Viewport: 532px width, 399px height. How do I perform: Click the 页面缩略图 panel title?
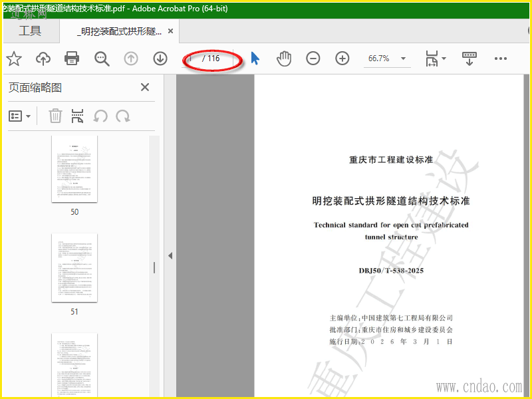coord(35,88)
